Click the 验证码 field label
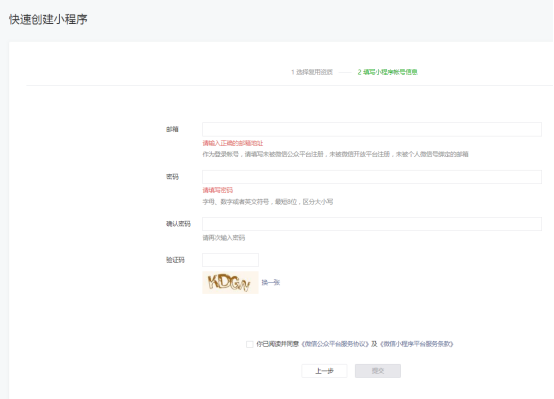 pos(175,260)
